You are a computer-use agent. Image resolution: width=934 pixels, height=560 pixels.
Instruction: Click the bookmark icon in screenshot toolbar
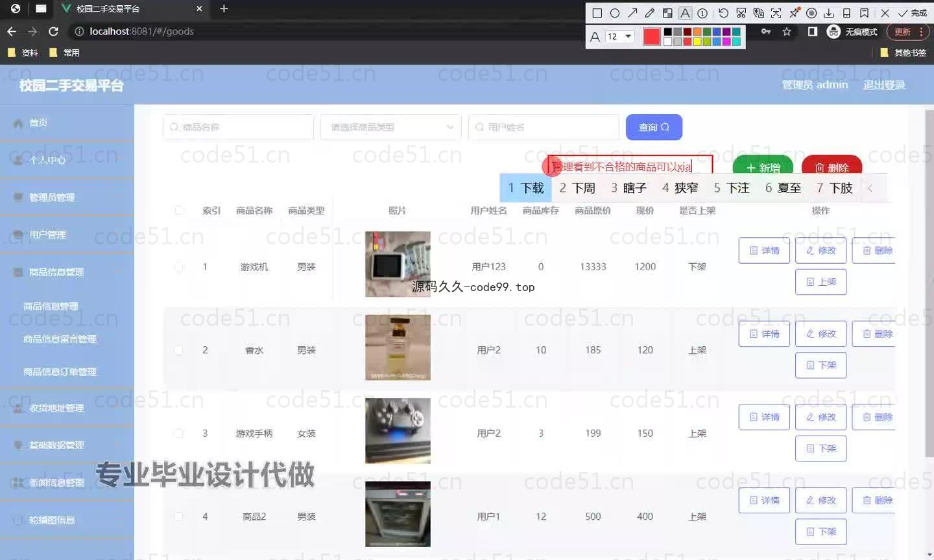pos(864,13)
